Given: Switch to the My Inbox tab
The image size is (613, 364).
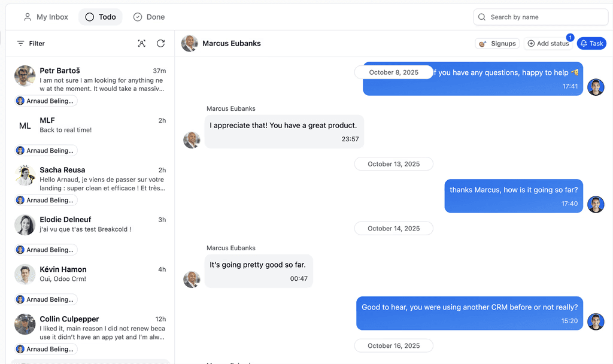Looking at the screenshot, I should (x=45, y=17).
